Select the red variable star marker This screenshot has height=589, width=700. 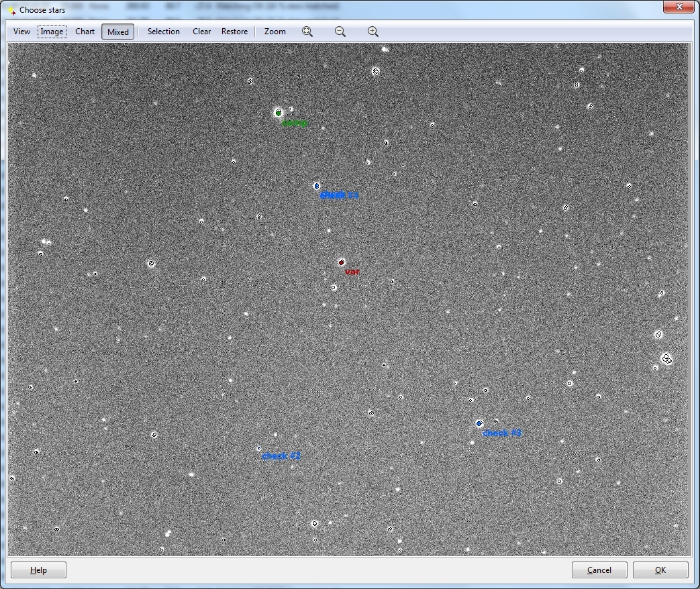click(x=341, y=262)
